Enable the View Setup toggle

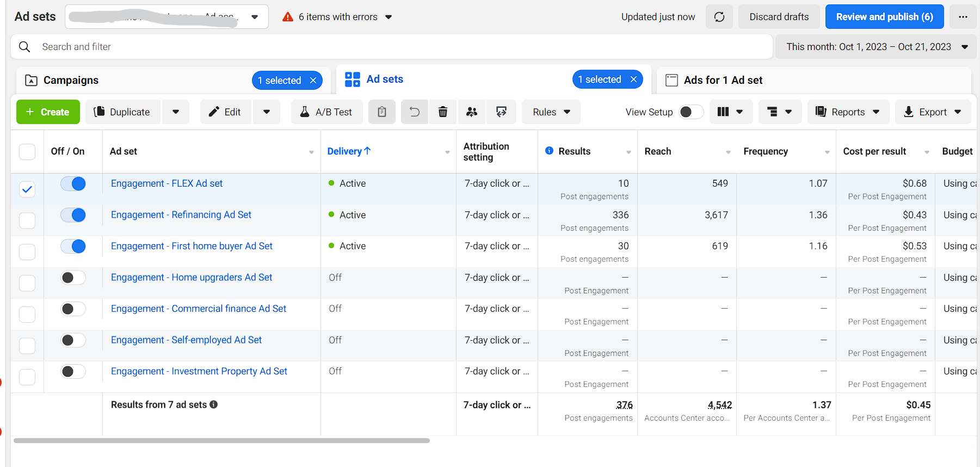(691, 112)
